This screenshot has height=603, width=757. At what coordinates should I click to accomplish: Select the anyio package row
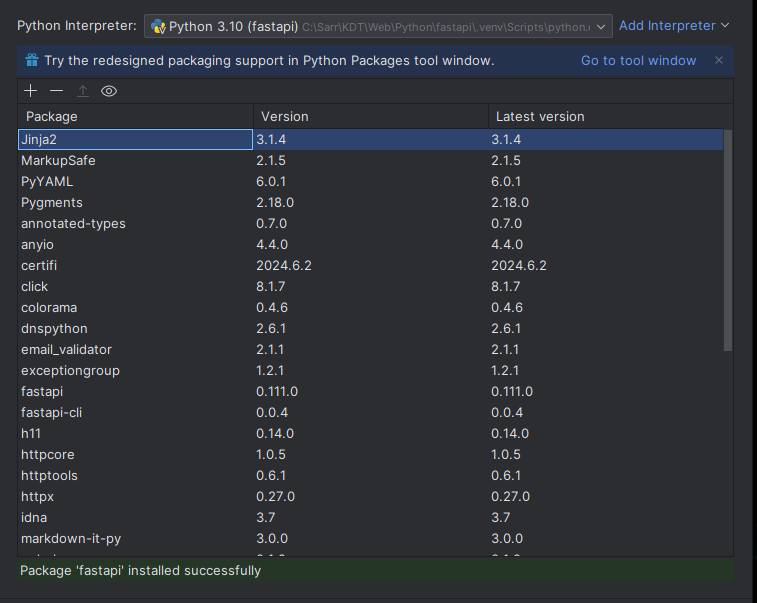pos(371,244)
